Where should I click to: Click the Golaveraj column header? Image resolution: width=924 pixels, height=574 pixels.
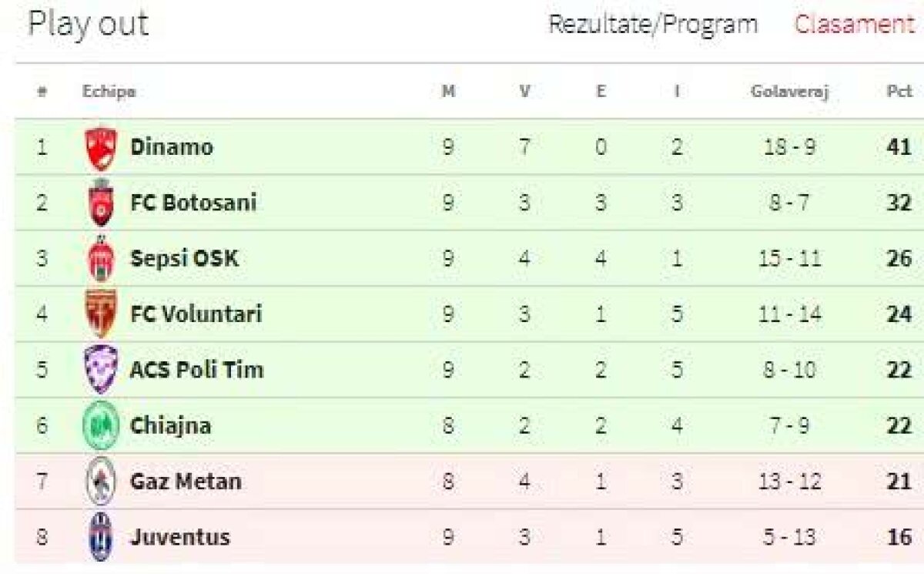pos(789,92)
